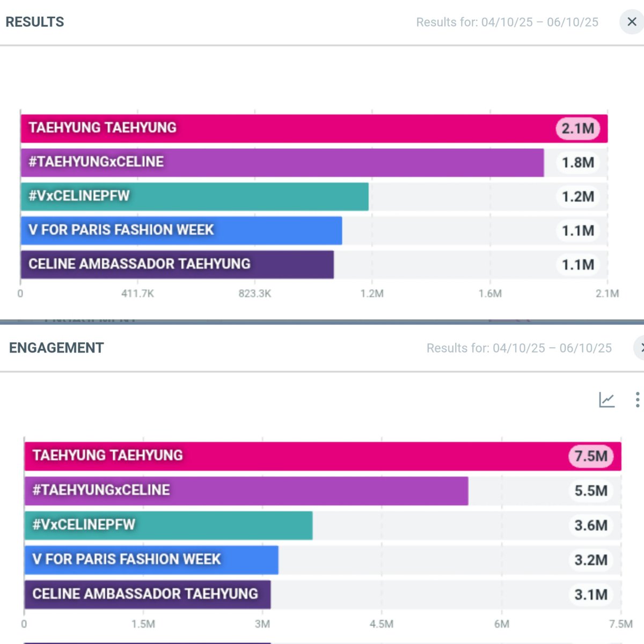Image resolution: width=644 pixels, height=644 pixels.
Task: Click #TAEHYUNGxCELINE bar in Results chart
Action: click(282, 163)
